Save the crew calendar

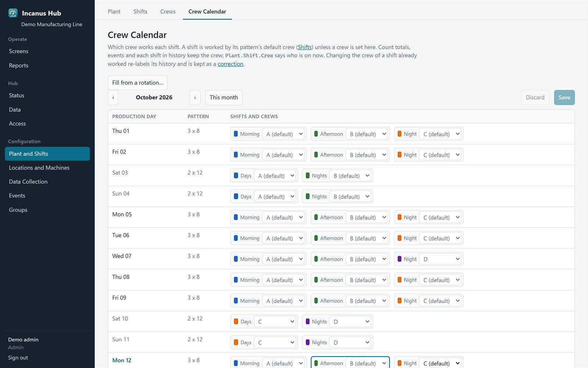tap(564, 98)
